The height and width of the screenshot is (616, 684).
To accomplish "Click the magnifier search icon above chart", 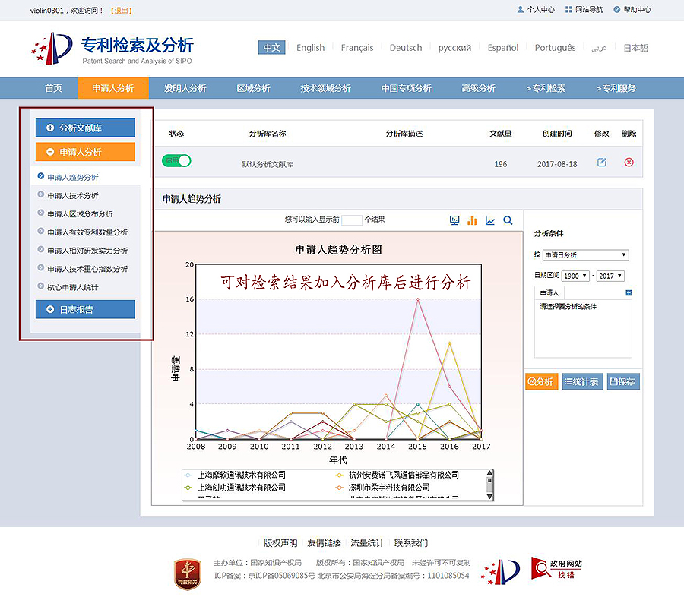I will 508,220.
